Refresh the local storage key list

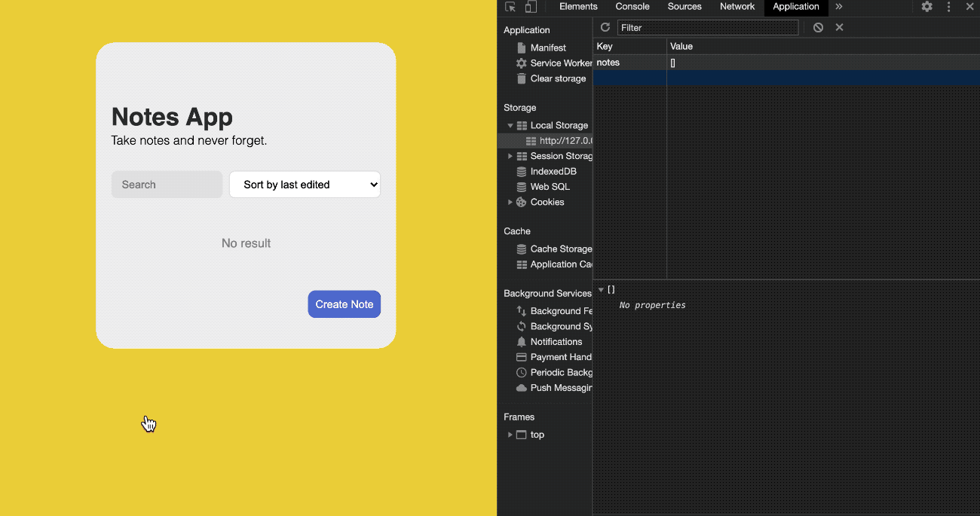tap(605, 27)
